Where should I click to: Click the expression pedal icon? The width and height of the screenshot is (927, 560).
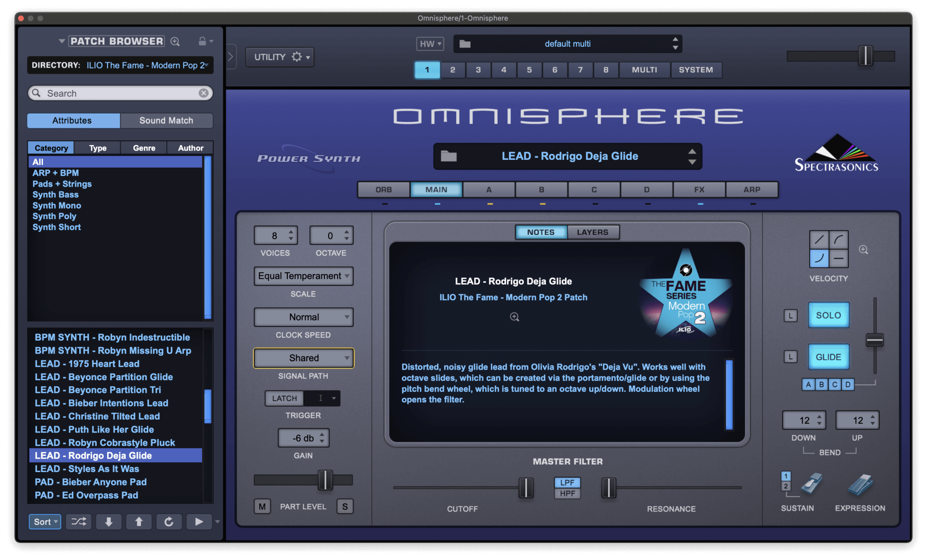point(860,485)
